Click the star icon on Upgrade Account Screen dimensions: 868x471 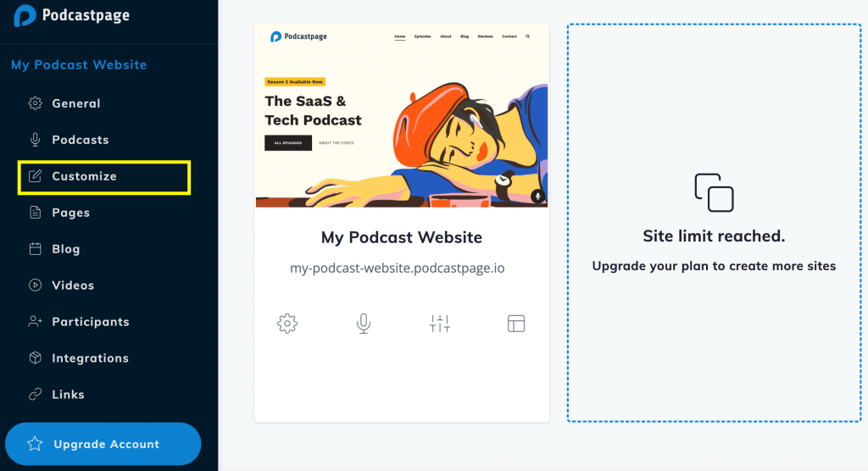click(x=35, y=443)
